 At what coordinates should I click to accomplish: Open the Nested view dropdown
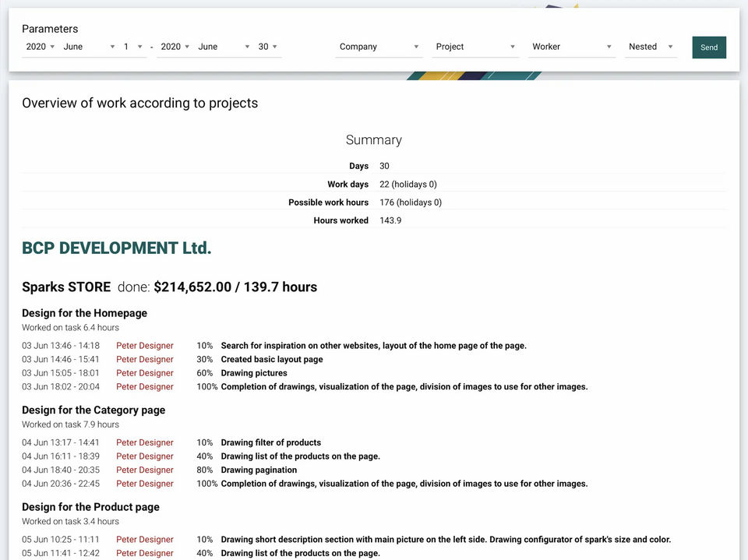point(651,47)
